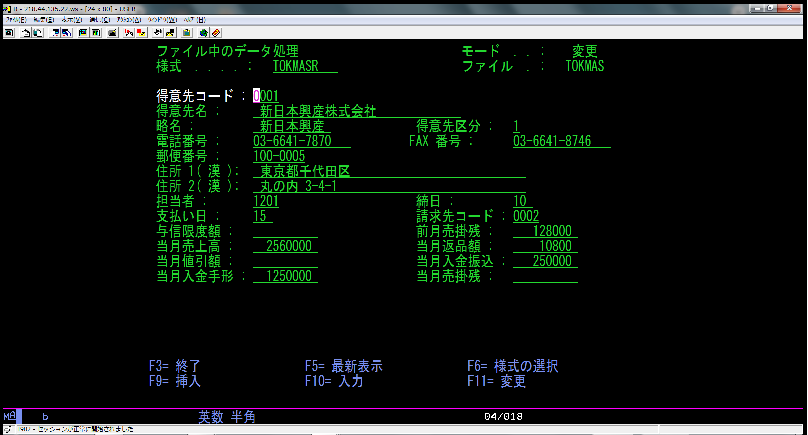Open the ヘルプ(H) menu
Viewport: 808px width, 435px height.
(196, 19)
